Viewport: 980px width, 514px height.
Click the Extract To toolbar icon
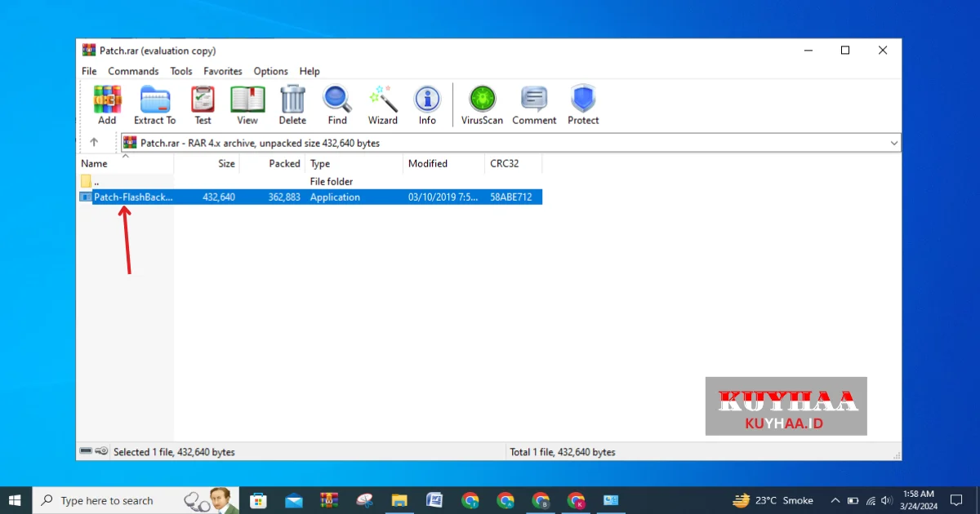pos(154,105)
